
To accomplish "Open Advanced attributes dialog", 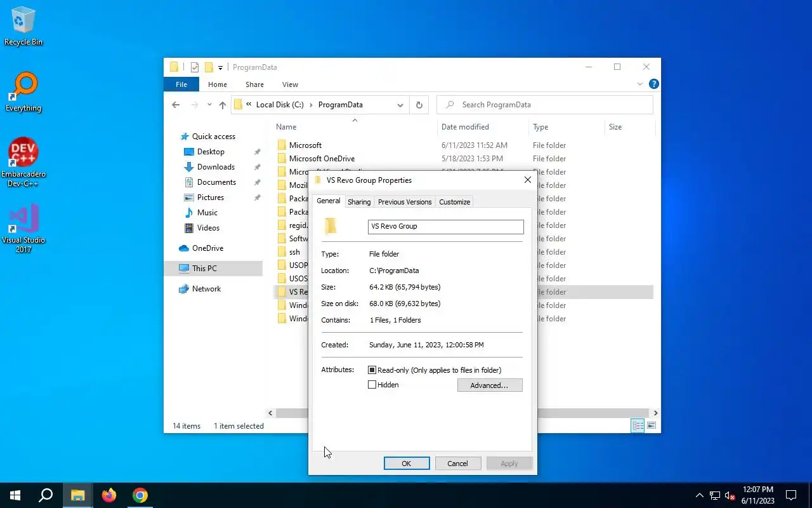I will 490,385.
